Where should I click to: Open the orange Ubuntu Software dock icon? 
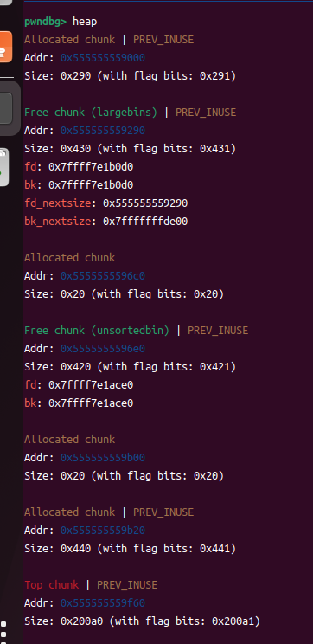click(6, 47)
